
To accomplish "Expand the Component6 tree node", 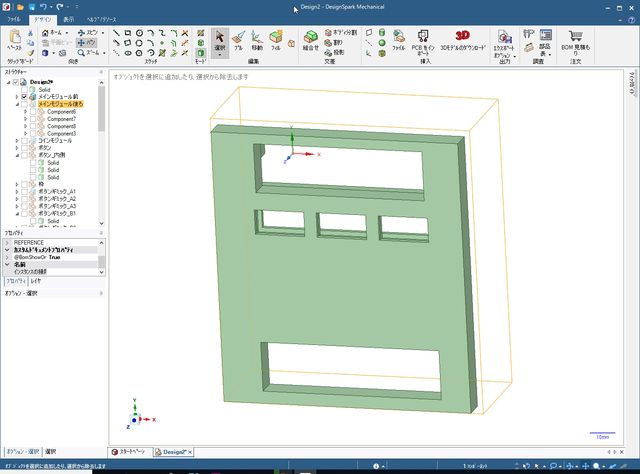I will point(25,111).
